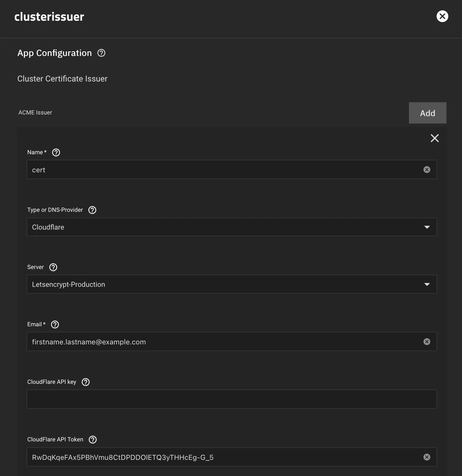Screen dimensions: 462x476
Task: Dismiss the ACME Issuer entry card
Action: click(x=434, y=138)
